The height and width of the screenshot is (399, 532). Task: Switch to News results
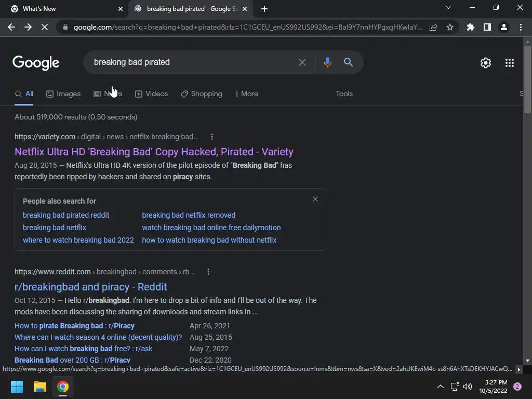click(108, 94)
